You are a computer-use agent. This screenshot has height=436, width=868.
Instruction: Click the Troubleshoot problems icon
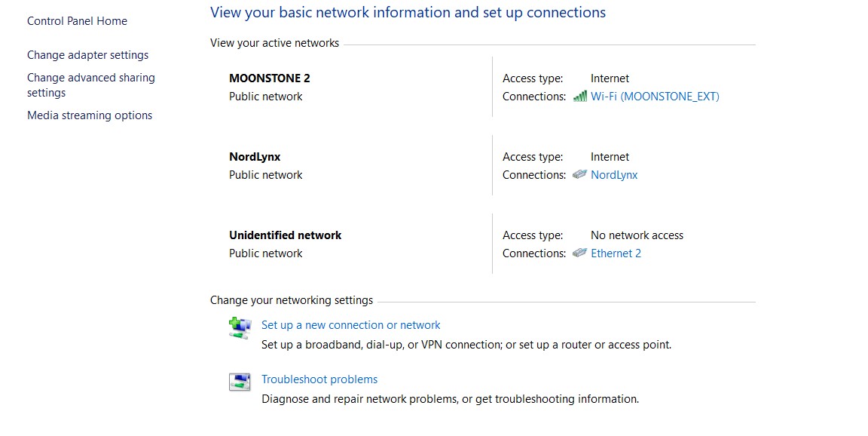coord(239,382)
